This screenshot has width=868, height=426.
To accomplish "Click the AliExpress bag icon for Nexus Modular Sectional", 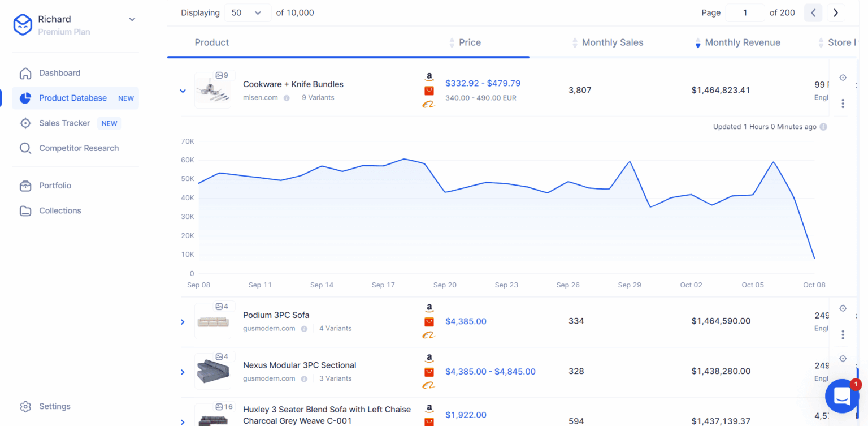I will [x=429, y=371].
